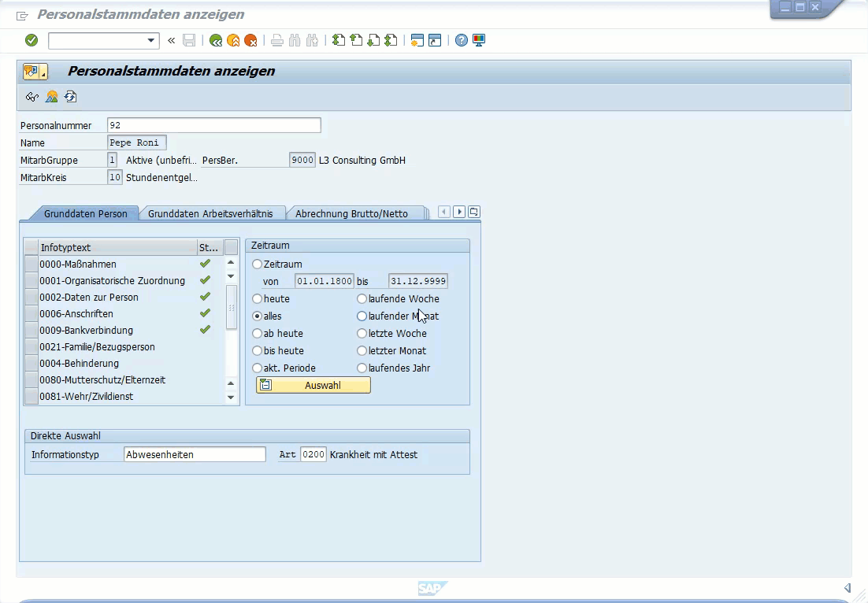The height and width of the screenshot is (603, 868).
Task: Click the St... status column header
Action: coord(210,247)
